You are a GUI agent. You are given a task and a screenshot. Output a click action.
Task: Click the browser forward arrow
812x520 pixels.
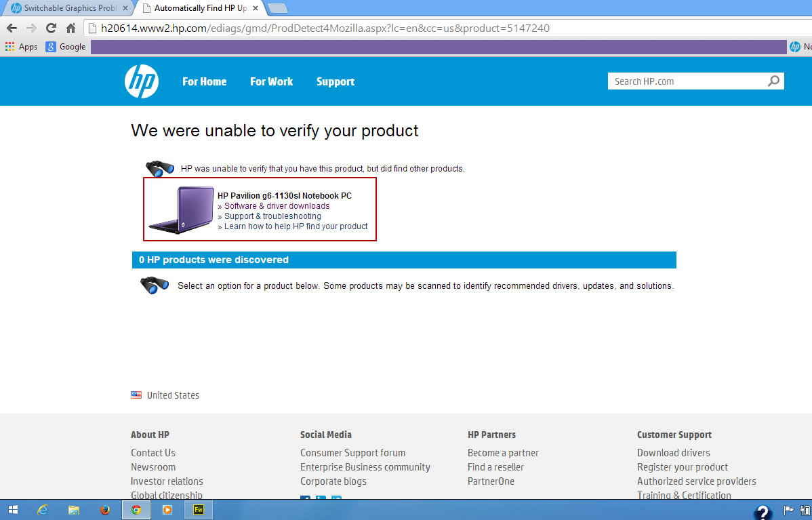[32, 28]
